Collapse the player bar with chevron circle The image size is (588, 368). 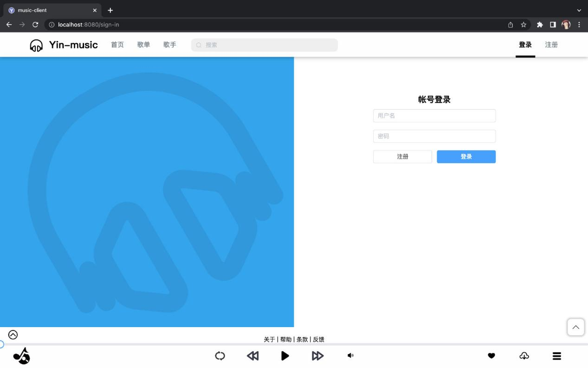pos(13,335)
